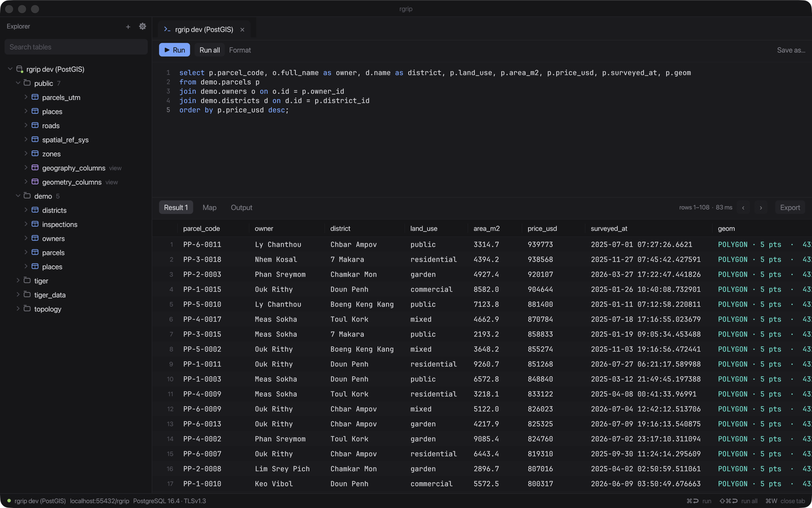
Task: Run the current query
Action: point(175,50)
